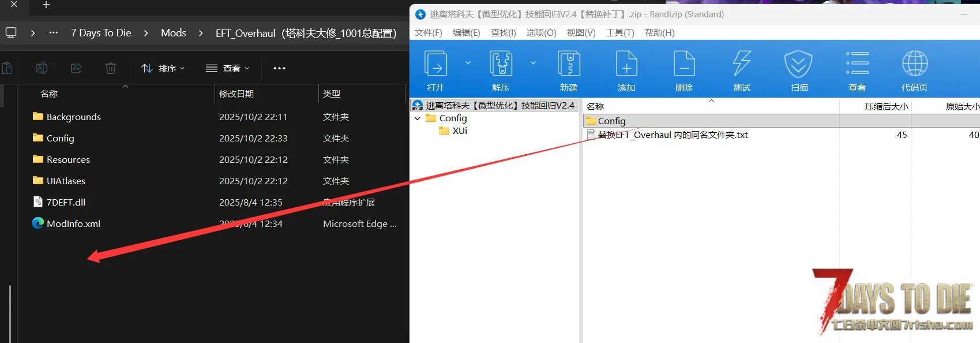Click the trash delete icon in Explorer toolbar
This screenshot has width=980, height=343.
click(111, 68)
